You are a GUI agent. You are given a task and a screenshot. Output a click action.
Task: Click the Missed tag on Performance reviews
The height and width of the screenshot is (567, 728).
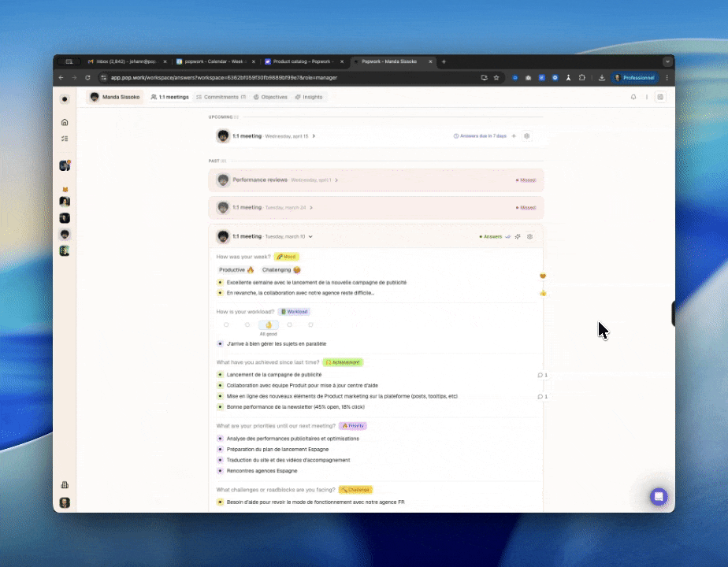[x=526, y=180]
